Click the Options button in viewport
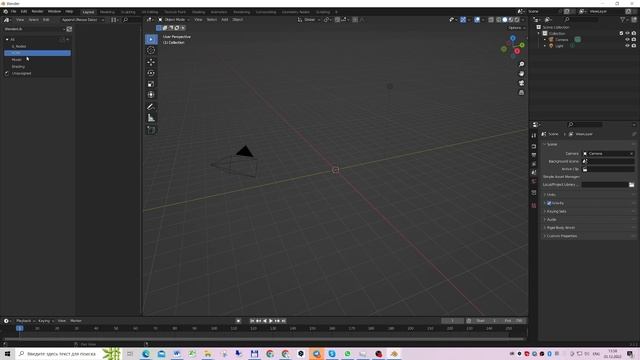640x360 pixels. point(516,28)
